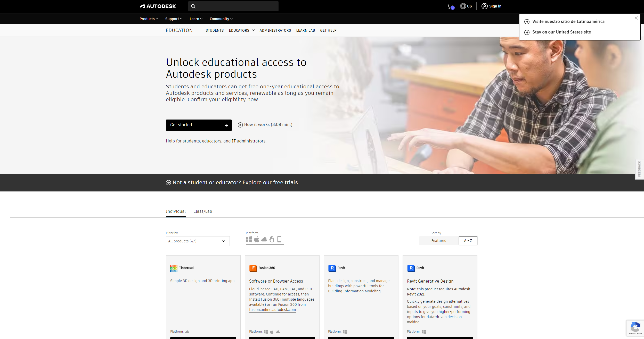644x339 pixels.
Task: Open the IT administrators help link
Action: (x=248, y=141)
